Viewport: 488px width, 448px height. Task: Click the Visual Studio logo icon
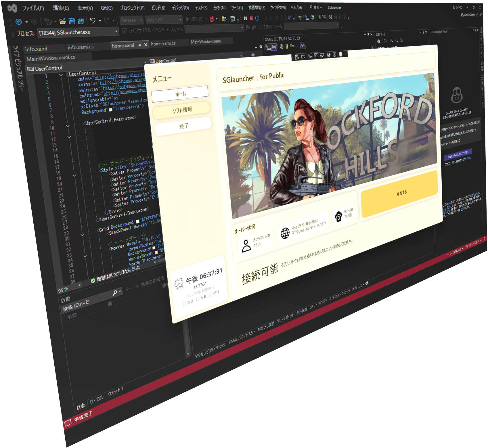[x=12, y=8]
